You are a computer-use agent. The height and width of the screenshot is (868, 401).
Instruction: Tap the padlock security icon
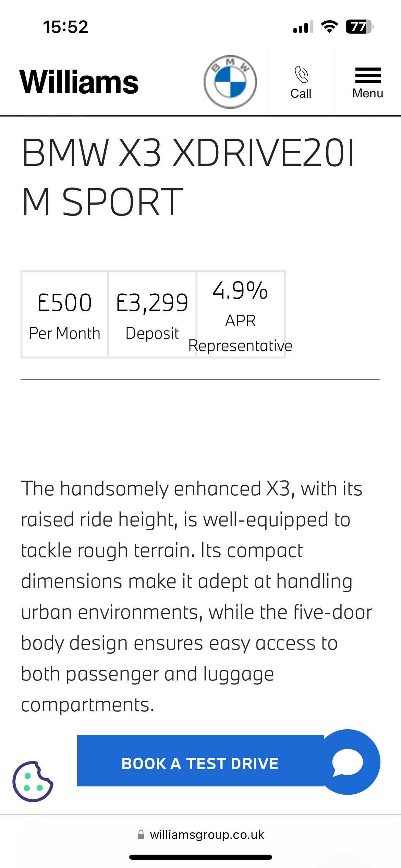coord(141,835)
